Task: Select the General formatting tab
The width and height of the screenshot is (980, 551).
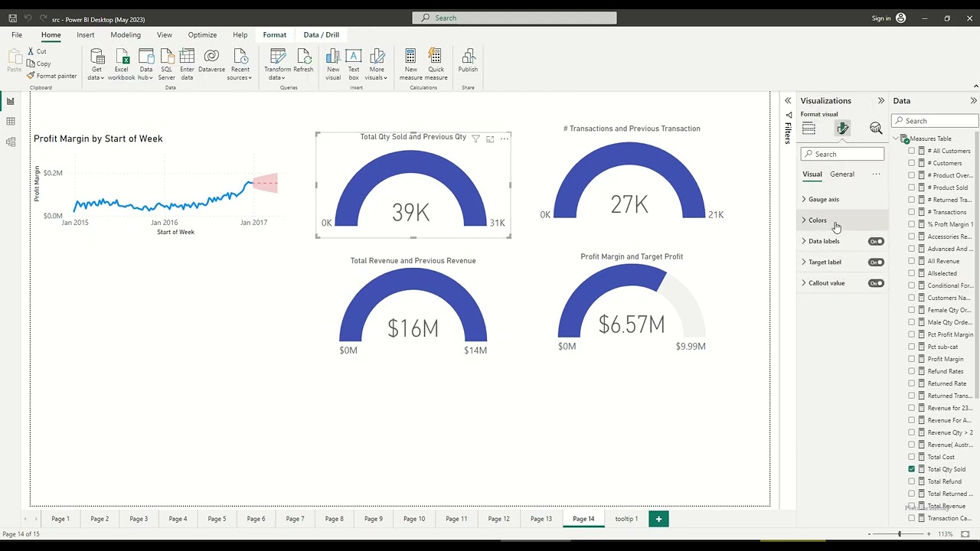Action: (x=842, y=174)
